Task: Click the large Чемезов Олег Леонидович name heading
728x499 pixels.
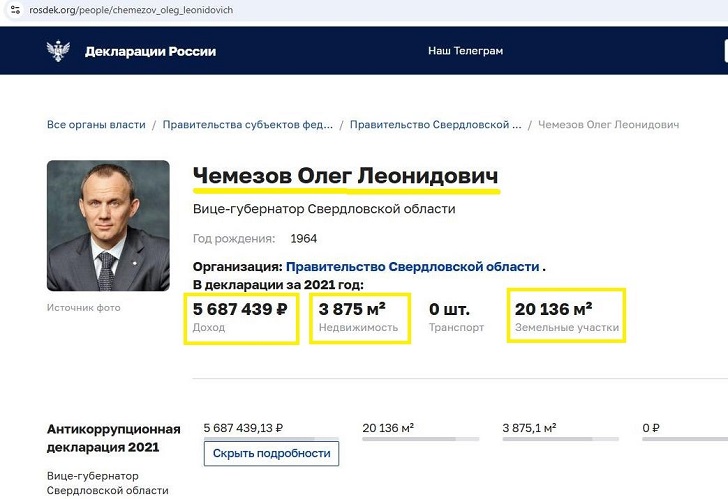Action: pyautogui.click(x=345, y=176)
